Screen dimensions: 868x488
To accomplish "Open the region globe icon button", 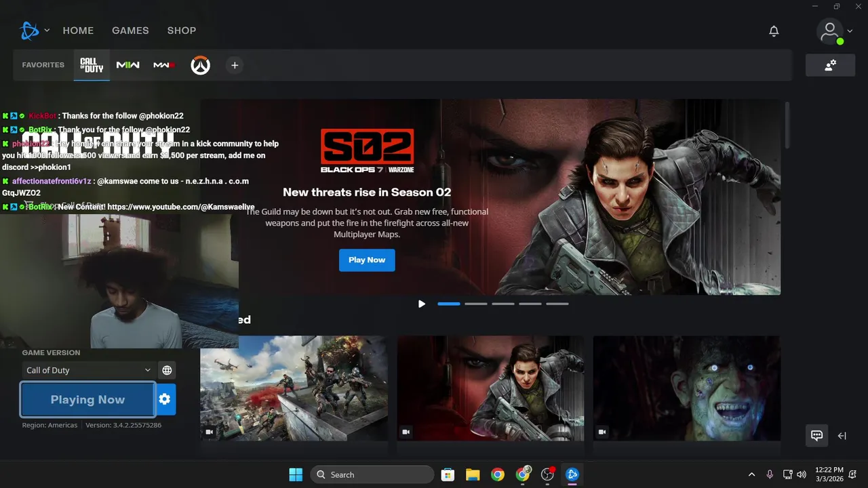I will (x=167, y=370).
